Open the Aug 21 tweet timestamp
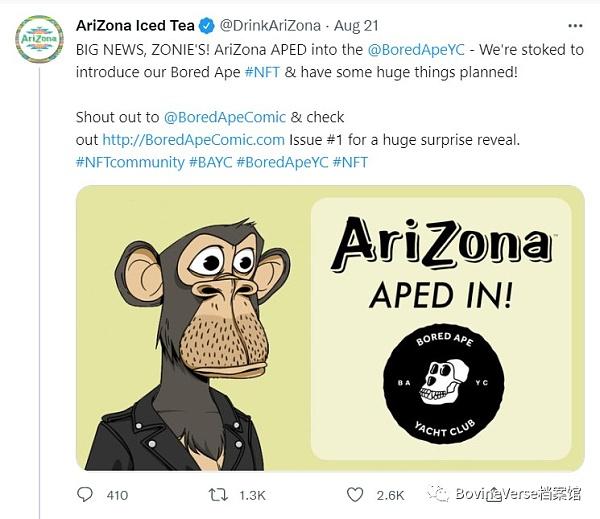Screen dimensions: 600x519 point(356,26)
